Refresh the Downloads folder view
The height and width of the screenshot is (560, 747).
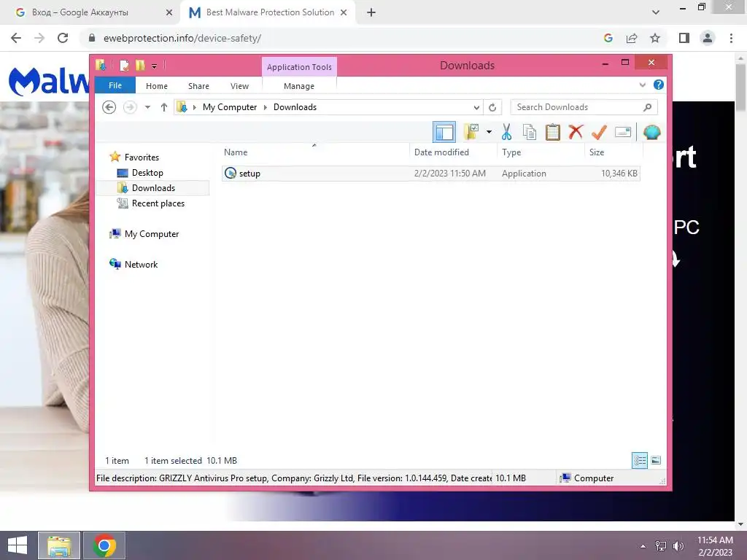(x=492, y=108)
